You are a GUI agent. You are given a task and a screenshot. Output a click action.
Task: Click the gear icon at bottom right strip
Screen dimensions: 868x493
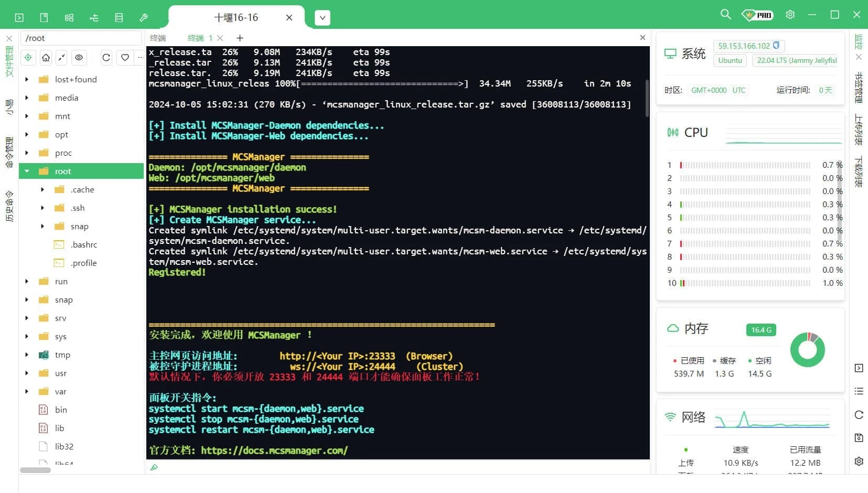click(859, 462)
